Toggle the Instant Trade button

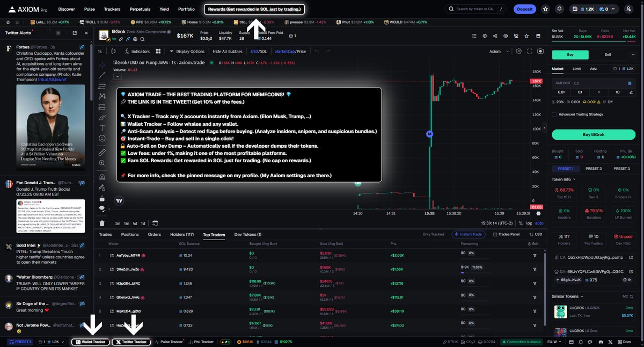pos(470,234)
